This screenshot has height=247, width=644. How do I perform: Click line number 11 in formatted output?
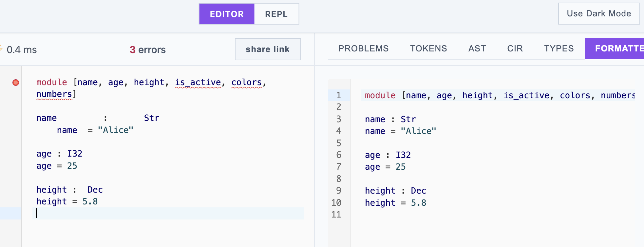pyautogui.click(x=336, y=215)
